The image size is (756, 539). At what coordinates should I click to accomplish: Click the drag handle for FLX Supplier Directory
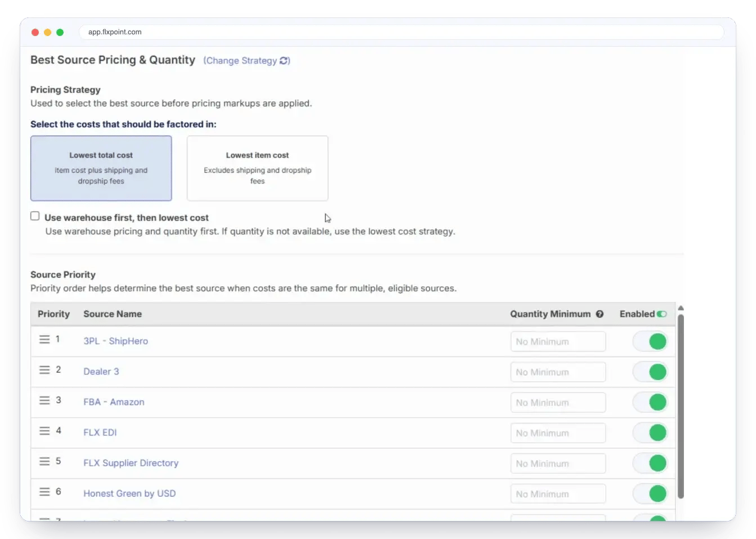(44, 461)
